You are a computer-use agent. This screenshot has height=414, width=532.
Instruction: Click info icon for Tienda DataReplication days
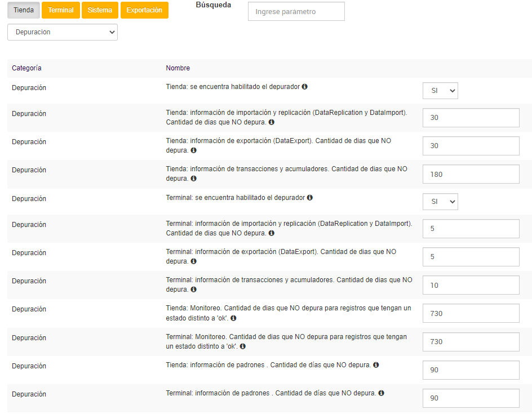tap(272, 122)
